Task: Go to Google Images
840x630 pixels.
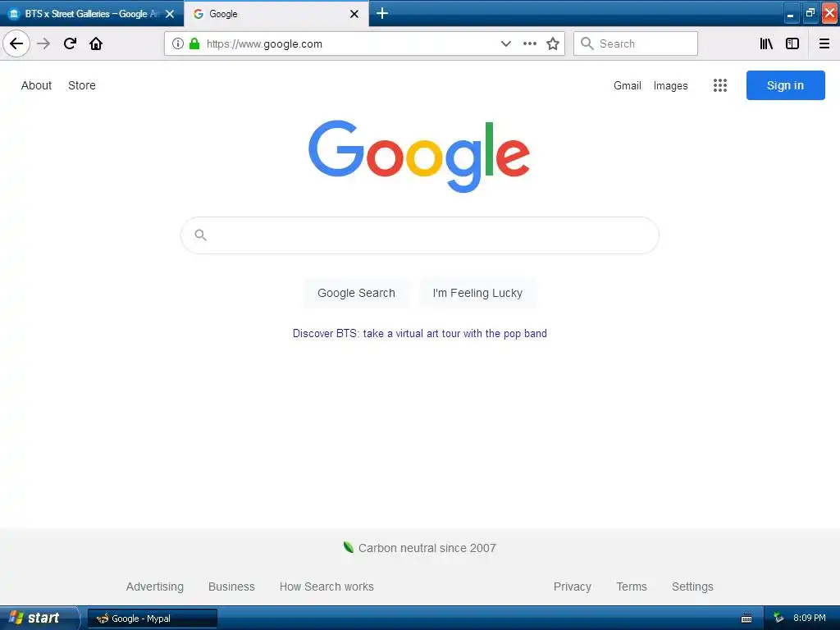Action: point(670,85)
